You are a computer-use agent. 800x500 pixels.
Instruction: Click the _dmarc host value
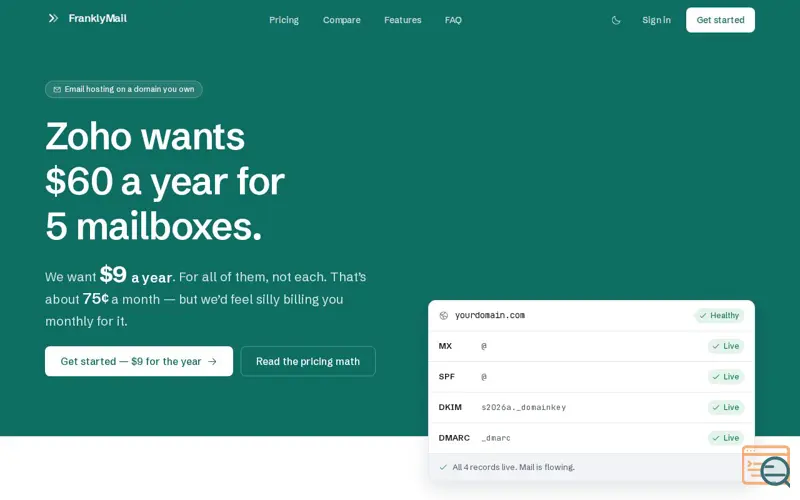[496, 438]
